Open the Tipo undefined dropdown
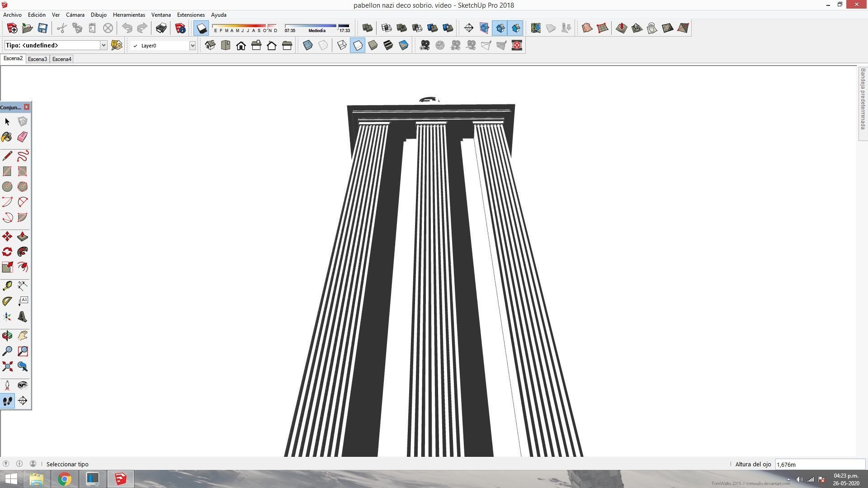Image resolution: width=868 pixels, height=488 pixels. tap(103, 45)
